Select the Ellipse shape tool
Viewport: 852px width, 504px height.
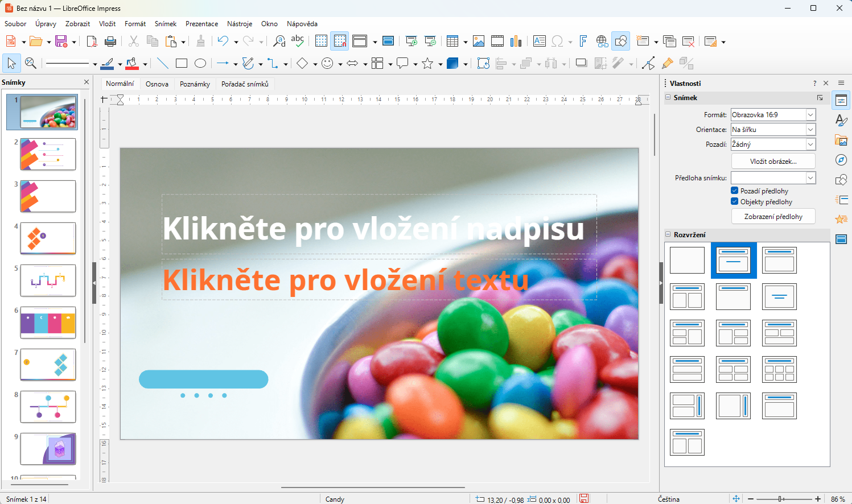coord(200,63)
